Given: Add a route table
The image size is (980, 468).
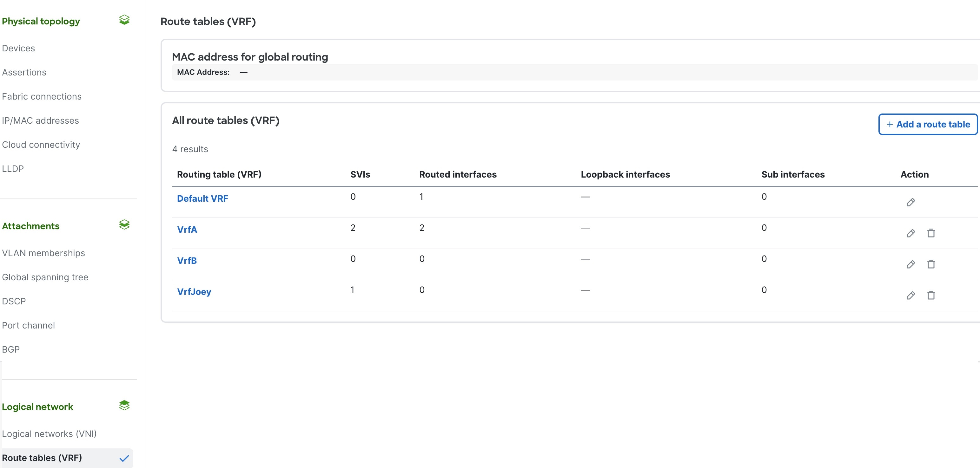Looking at the screenshot, I should pyautogui.click(x=928, y=124).
